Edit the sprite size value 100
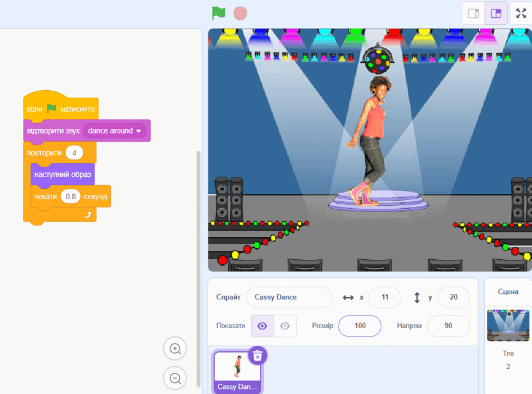532x394 pixels. [x=360, y=326]
